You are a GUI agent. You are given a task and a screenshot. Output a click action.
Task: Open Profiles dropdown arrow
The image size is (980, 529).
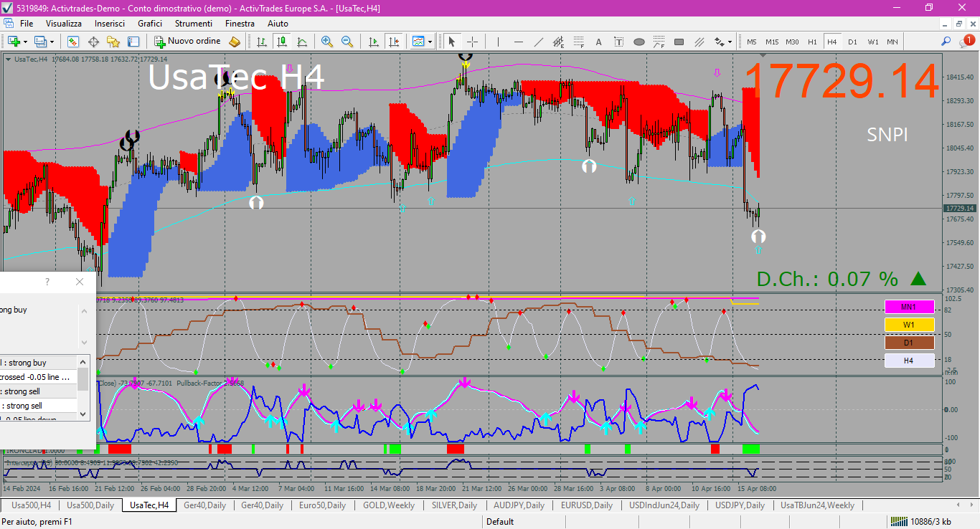[x=50, y=42]
